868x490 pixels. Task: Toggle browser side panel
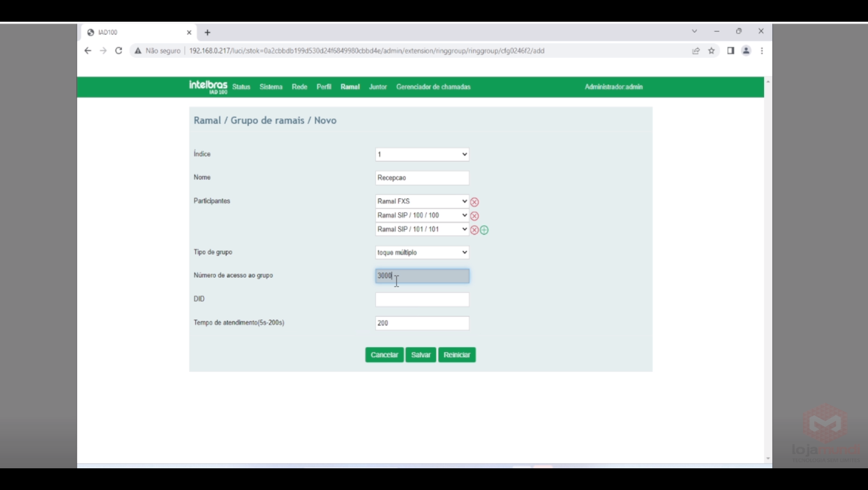click(x=731, y=50)
